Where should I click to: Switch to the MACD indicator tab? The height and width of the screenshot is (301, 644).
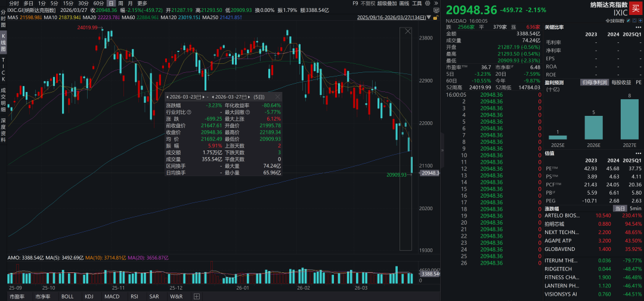111,296
